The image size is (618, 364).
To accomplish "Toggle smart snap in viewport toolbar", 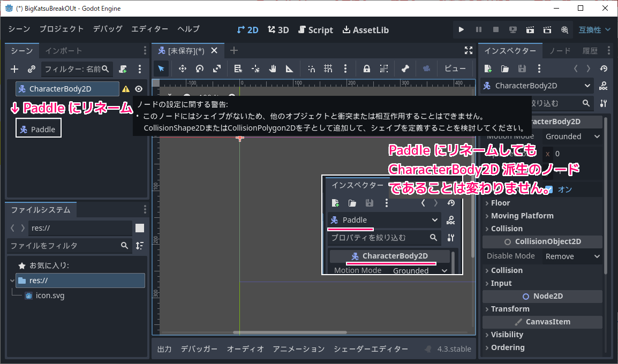I will tap(311, 69).
